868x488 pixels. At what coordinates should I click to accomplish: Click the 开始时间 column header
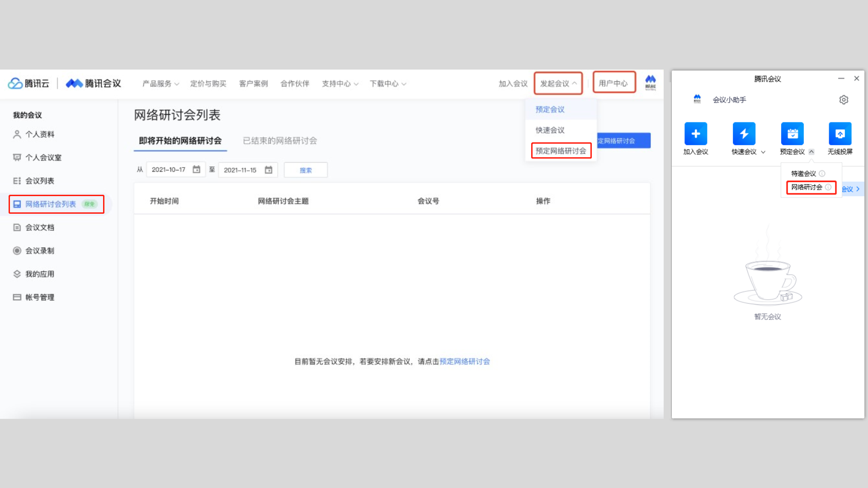[164, 201]
